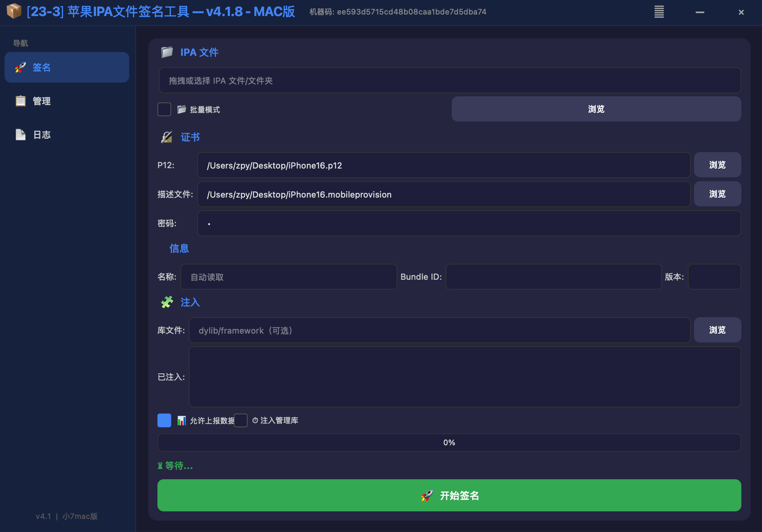This screenshot has width=762, height=532.
Task: Click the Bundle ID input field
Action: point(553,277)
